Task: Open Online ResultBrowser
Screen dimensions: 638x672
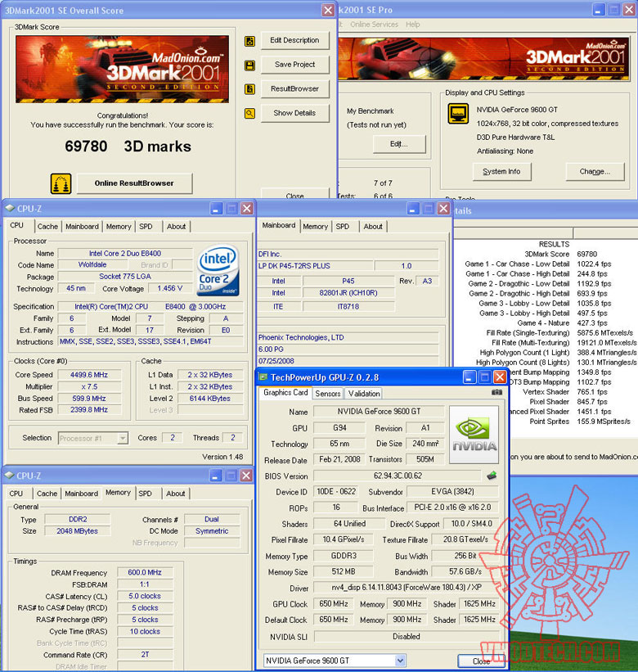Action: coord(134,183)
